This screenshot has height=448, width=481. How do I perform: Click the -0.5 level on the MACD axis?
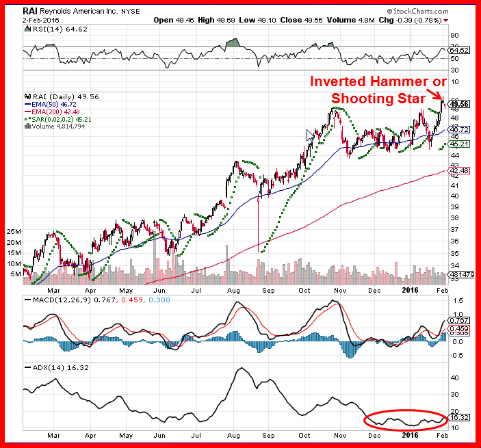(x=456, y=356)
